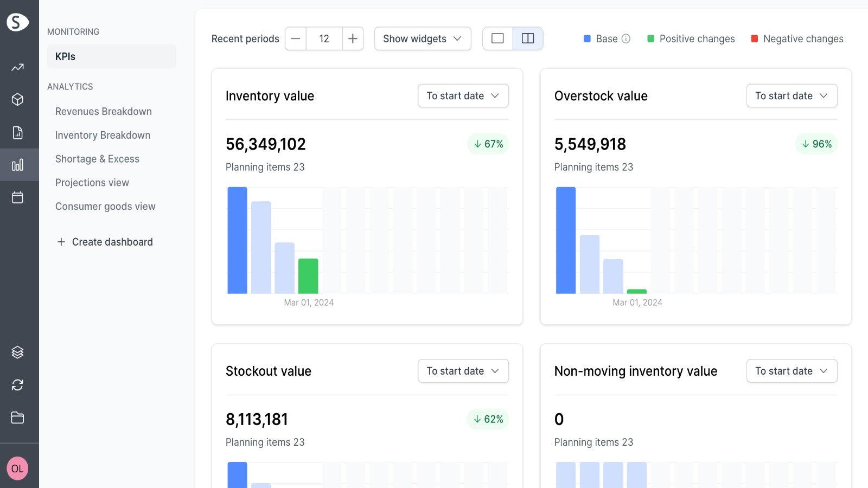Open To start date for Overstock value
This screenshot has height=488, width=868.
click(791, 95)
